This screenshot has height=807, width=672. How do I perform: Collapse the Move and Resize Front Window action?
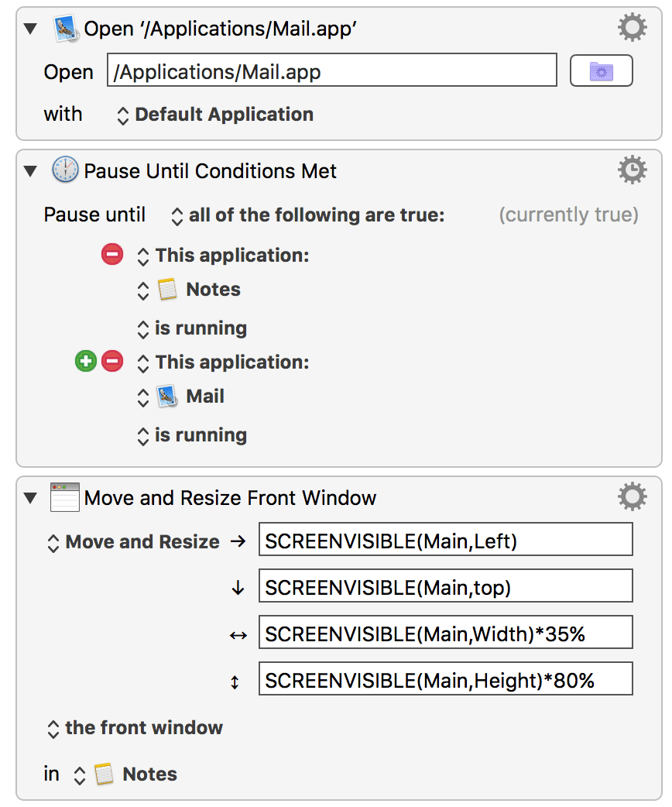coord(30,498)
